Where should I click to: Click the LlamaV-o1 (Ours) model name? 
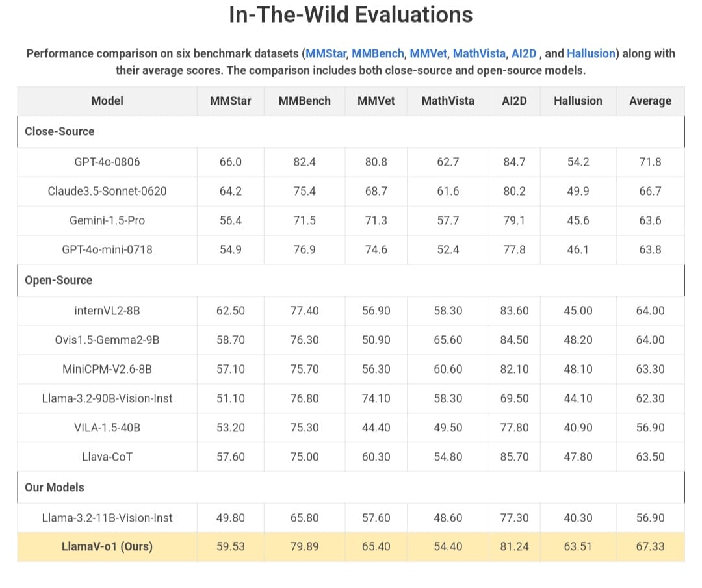click(x=107, y=547)
